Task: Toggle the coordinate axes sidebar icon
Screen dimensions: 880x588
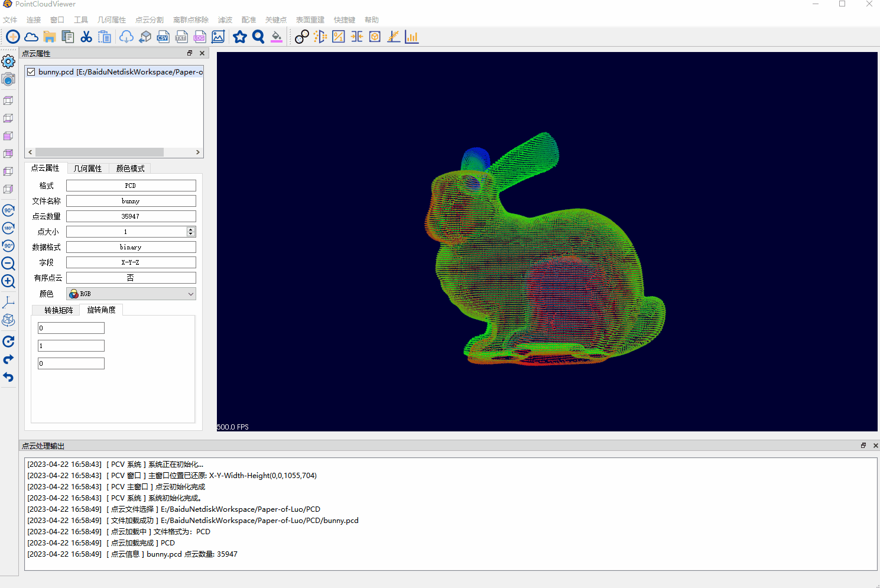Action: [x=8, y=303]
